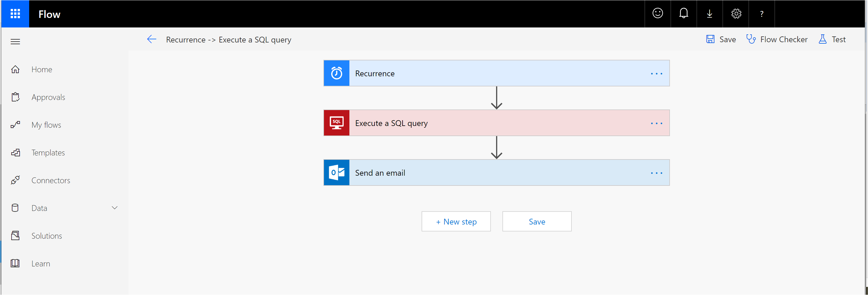The width and height of the screenshot is (868, 295).
Task: Click the feedback smiley face icon
Action: (x=657, y=14)
